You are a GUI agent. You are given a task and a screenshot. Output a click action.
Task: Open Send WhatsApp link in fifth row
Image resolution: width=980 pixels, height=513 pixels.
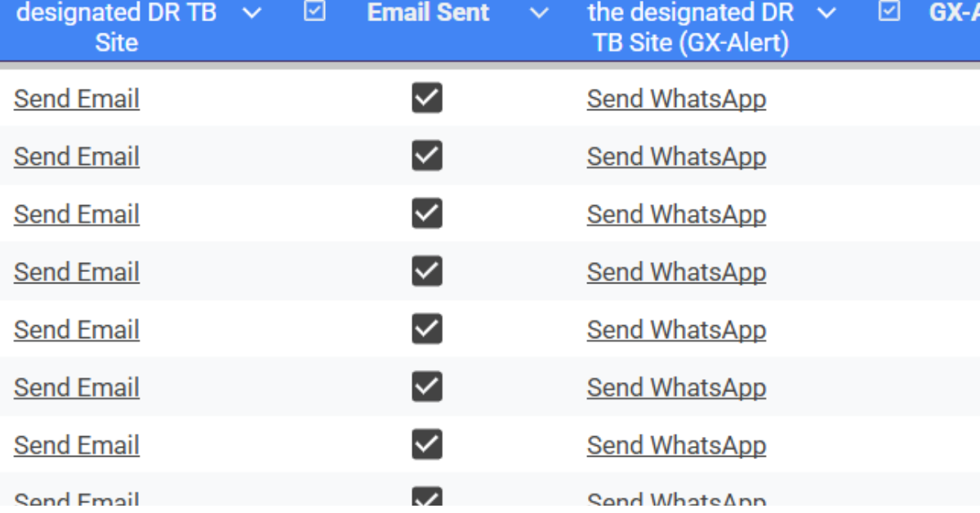(x=676, y=330)
